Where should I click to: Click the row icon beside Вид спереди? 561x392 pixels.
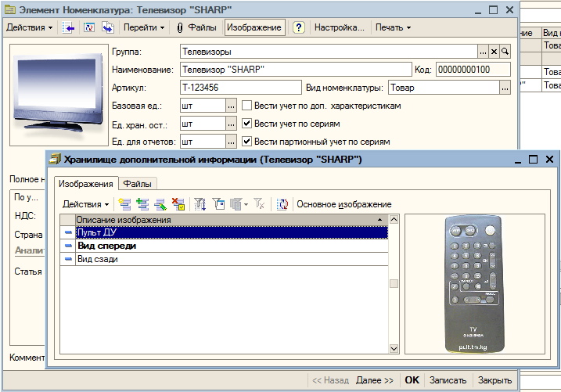(68, 246)
